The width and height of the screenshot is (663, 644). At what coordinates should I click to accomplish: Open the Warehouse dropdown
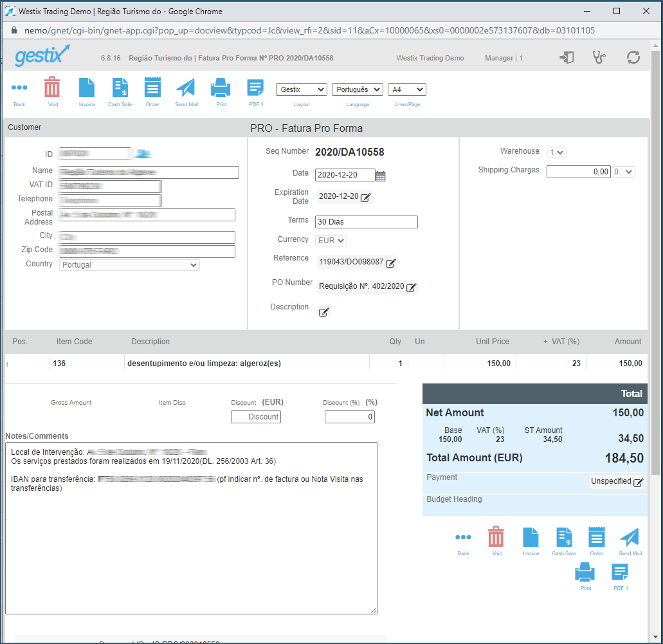point(556,152)
